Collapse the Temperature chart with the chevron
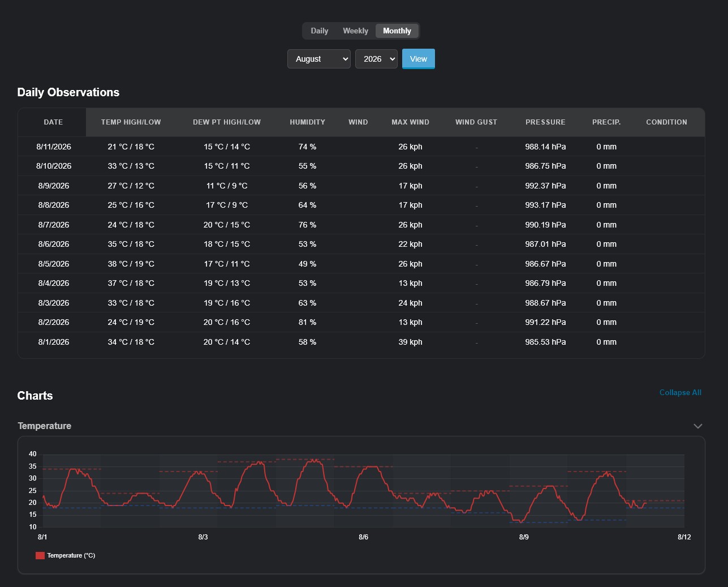 (697, 426)
